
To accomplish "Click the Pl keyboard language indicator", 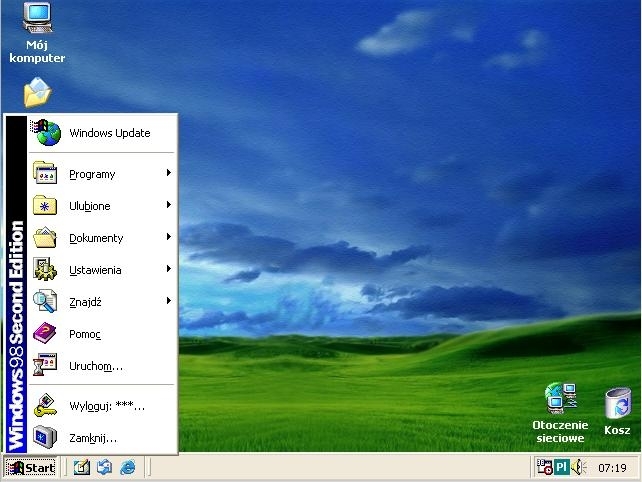I will 562,467.
